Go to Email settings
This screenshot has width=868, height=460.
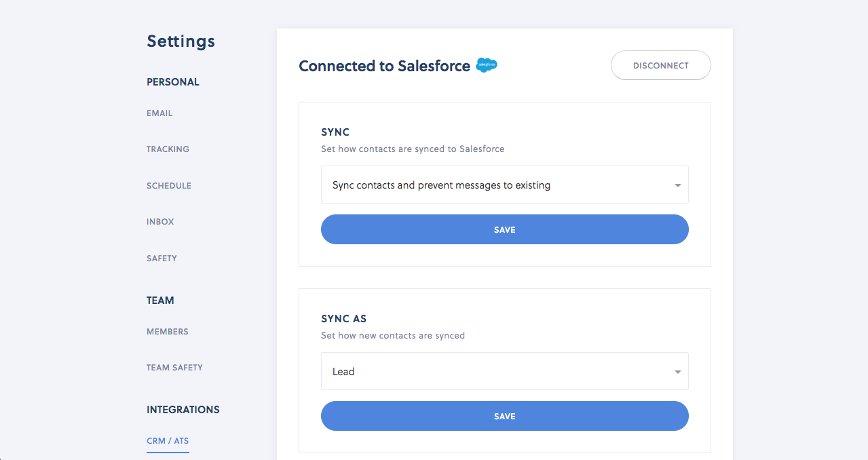coord(159,113)
